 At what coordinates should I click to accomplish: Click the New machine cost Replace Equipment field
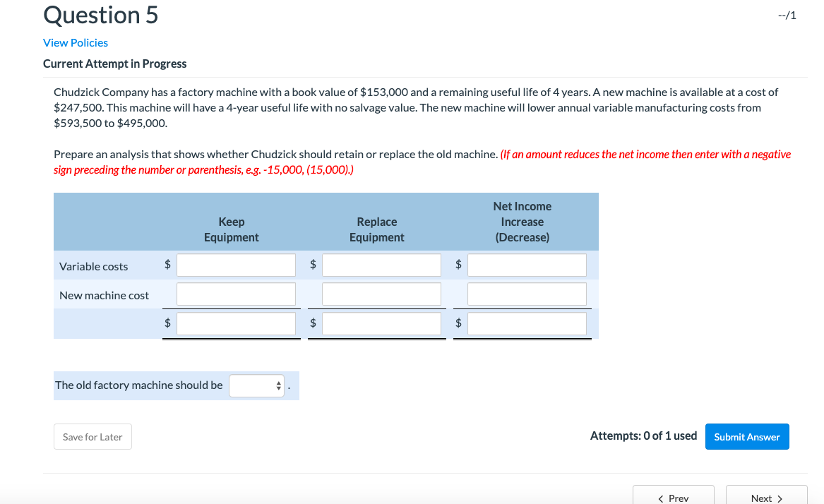click(381, 294)
